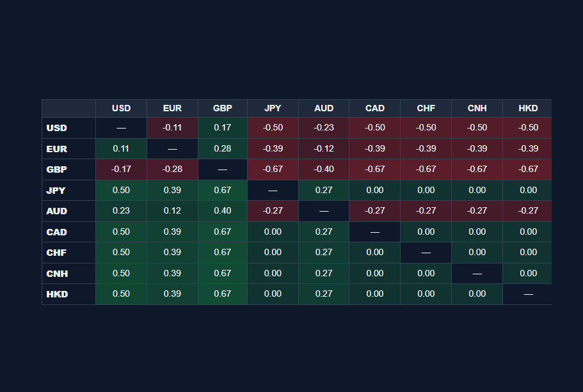The image size is (583, 392).
Task: Click the CHF column header
Action: click(426, 109)
